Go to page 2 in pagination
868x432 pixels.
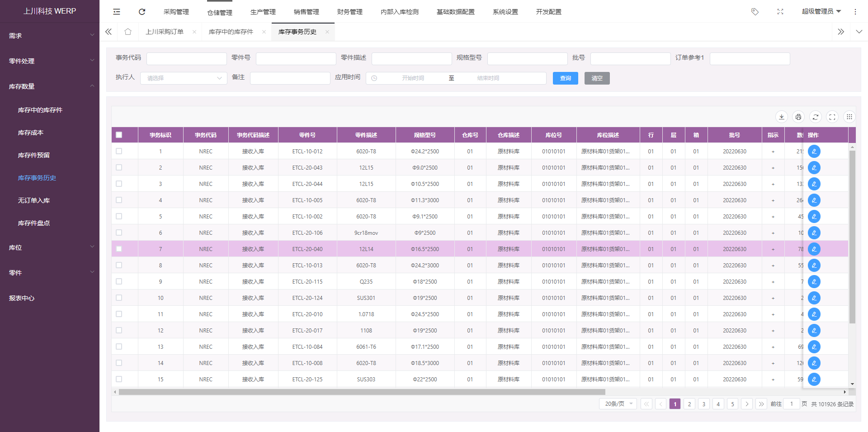[x=689, y=404]
